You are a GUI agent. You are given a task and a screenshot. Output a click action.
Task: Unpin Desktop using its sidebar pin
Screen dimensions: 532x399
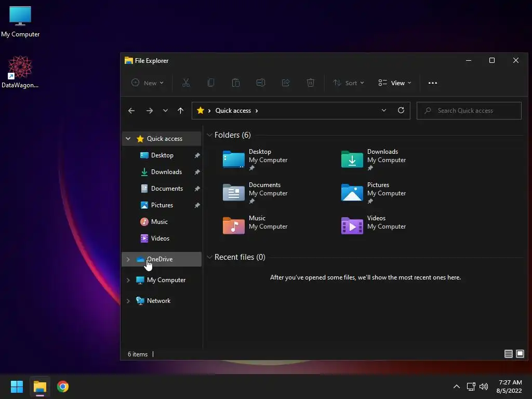pos(197,155)
